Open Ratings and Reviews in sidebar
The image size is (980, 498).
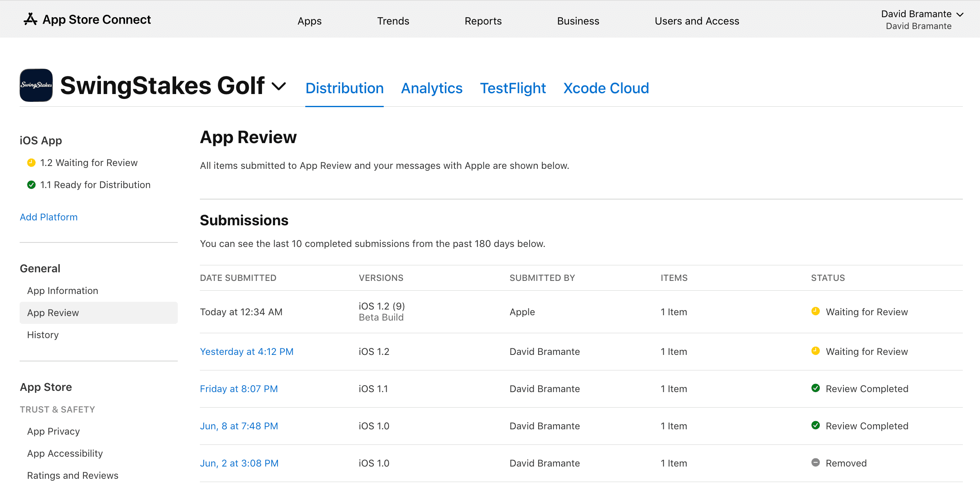click(73, 476)
